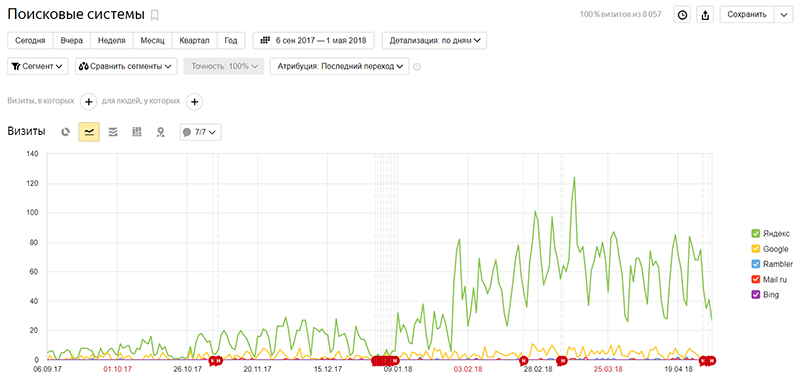Screen dimensions: 800x392
Task: Add a condition for Визиты, в которых
Action: (88, 102)
